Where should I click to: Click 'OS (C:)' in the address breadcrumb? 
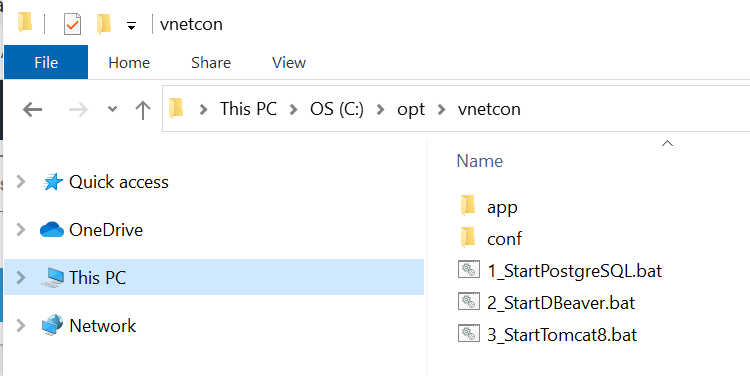click(x=337, y=109)
